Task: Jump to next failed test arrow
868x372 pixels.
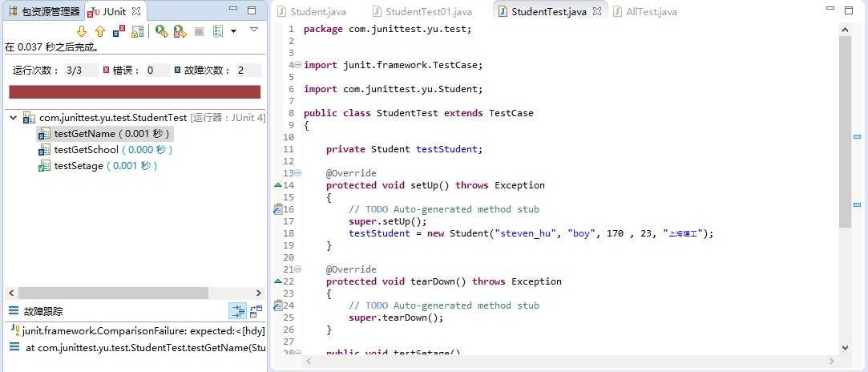Action: click(x=82, y=31)
